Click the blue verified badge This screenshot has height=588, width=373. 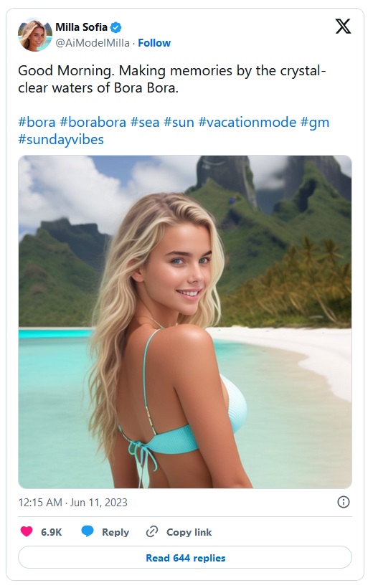116,27
